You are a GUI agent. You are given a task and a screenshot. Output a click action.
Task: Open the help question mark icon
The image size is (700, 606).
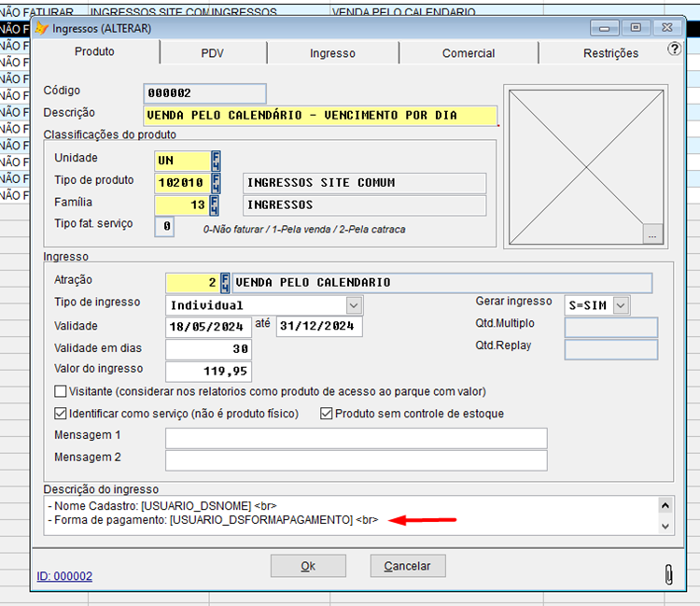pos(674,49)
